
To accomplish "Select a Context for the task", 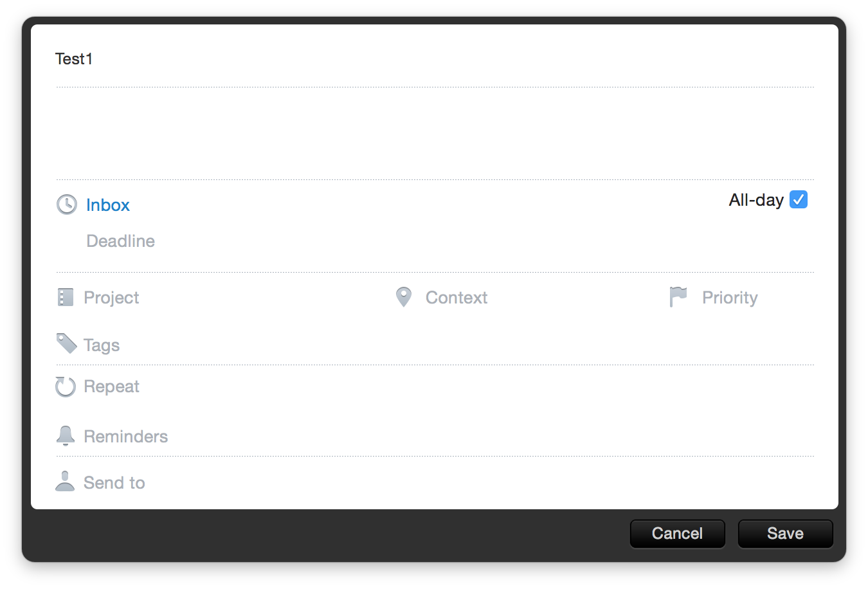I will [457, 298].
